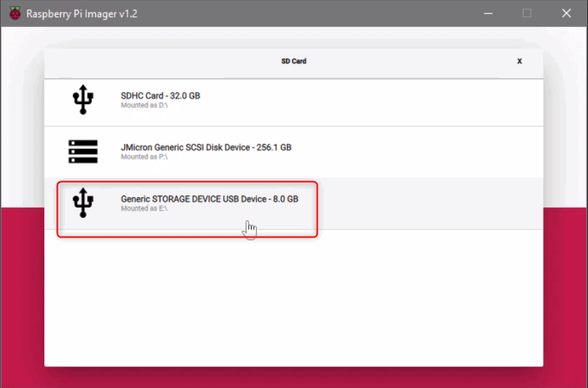Close the SD Card dialog with X
The width and height of the screenshot is (588, 388).
click(x=519, y=61)
